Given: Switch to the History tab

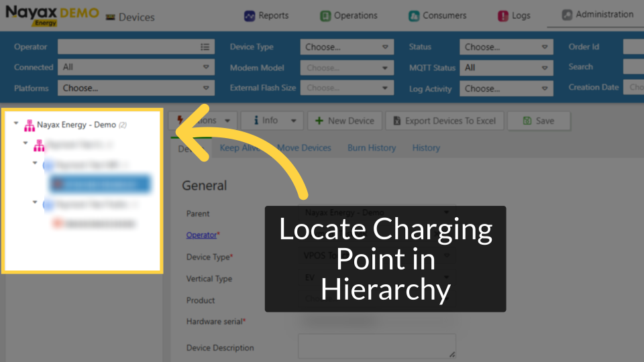Looking at the screenshot, I should click(x=426, y=147).
